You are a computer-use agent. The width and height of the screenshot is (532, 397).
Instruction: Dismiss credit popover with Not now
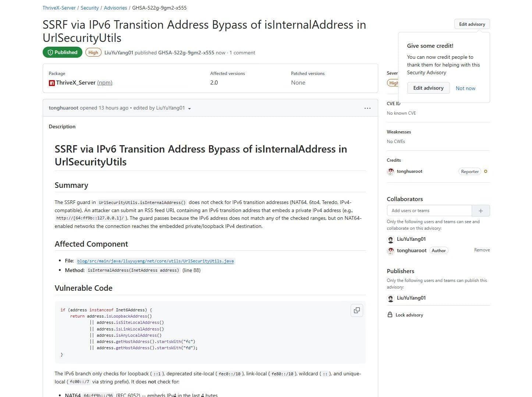click(465, 88)
